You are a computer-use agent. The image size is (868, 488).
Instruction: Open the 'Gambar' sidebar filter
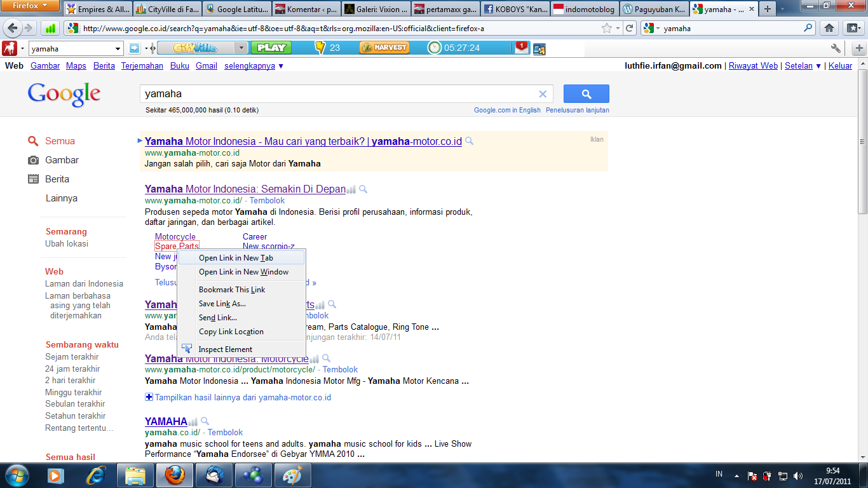click(62, 160)
